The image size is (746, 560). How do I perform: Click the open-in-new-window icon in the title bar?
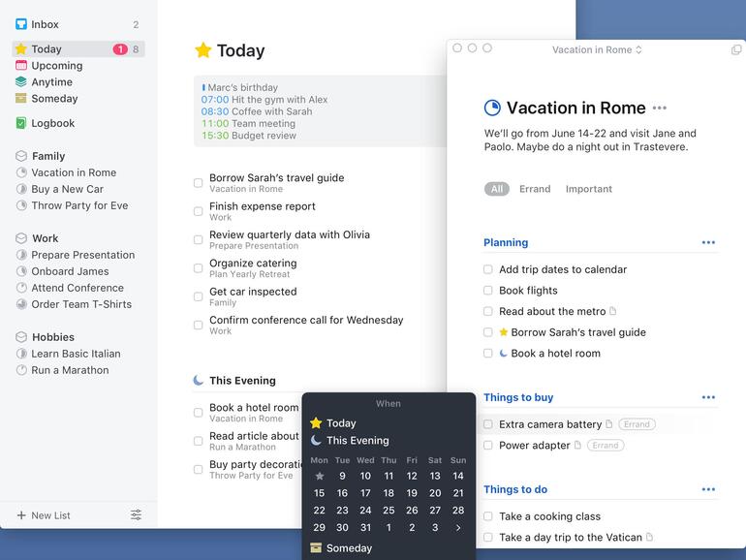point(736,49)
